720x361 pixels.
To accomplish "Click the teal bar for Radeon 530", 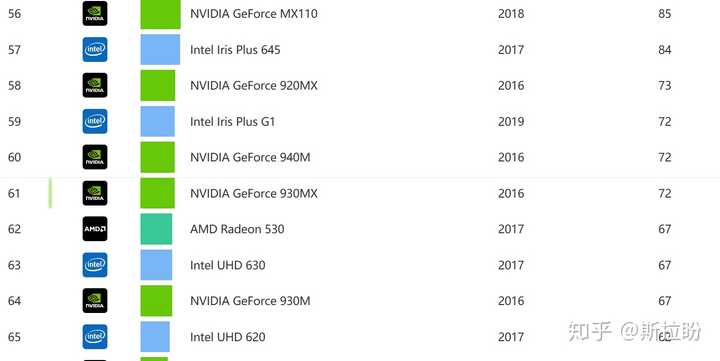I will coord(157,229).
